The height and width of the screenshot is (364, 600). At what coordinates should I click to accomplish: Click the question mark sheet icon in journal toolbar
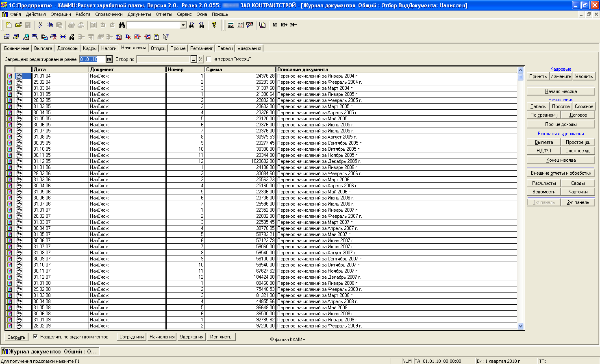point(156,37)
